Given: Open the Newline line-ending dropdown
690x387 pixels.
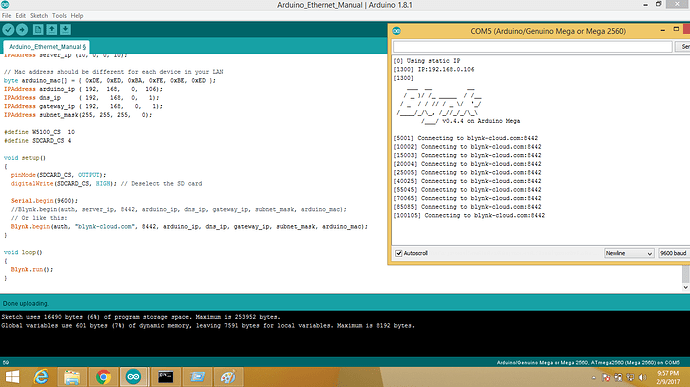Looking at the screenshot, I should point(628,253).
